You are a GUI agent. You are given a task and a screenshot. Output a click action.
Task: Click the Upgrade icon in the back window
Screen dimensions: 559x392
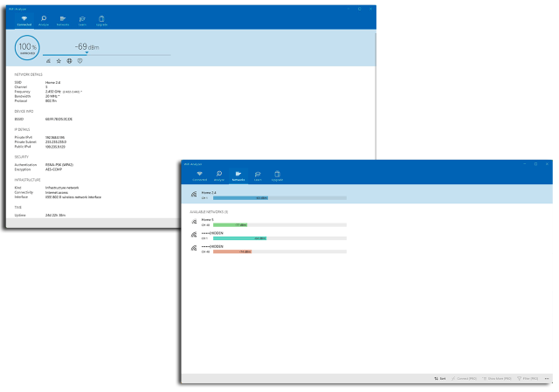tap(101, 19)
